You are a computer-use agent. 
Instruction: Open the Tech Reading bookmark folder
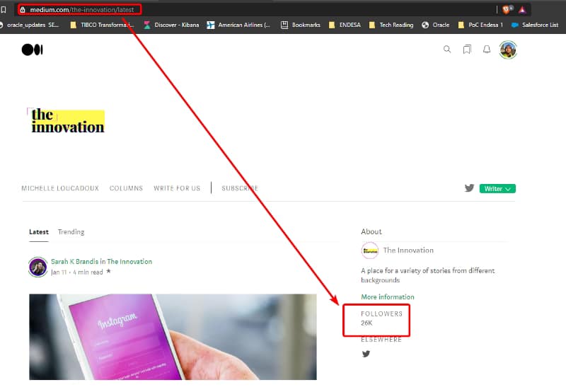[391, 25]
